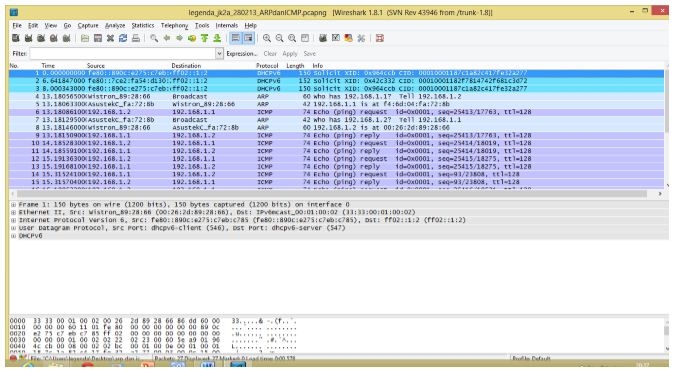Open the Telephony menu
The width and height of the screenshot is (679, 371).
pyautogui.click(x=174, y=26)
